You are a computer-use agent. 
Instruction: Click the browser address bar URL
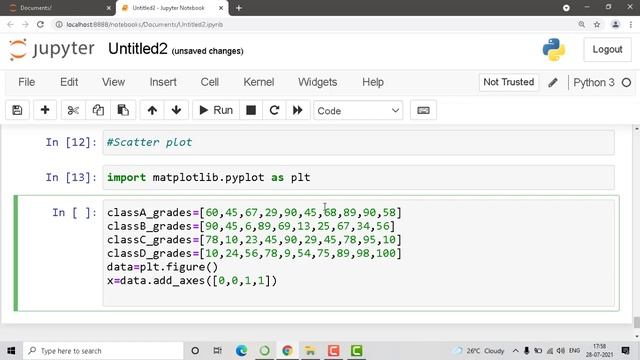click(144, 24)
